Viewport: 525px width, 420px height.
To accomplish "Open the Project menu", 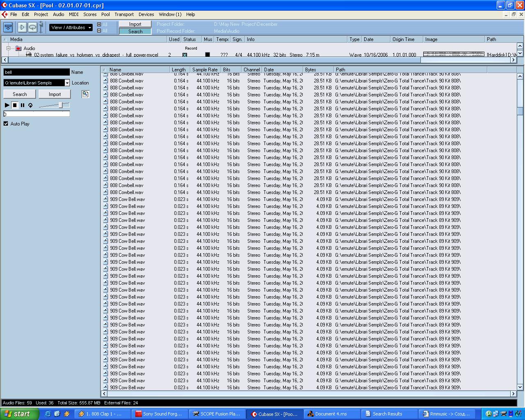I will (41, 14).
